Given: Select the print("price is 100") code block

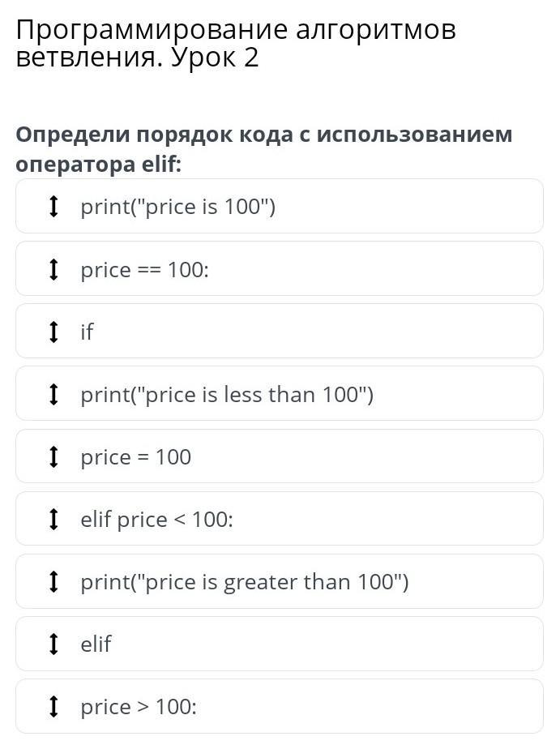Looking at the screenshot, I should [178, 207].
